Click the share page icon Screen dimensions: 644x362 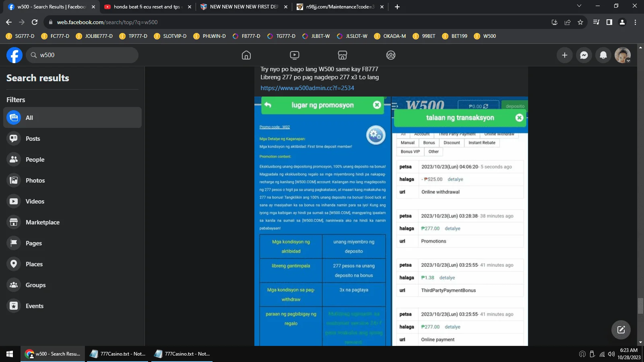pos(568,22)
